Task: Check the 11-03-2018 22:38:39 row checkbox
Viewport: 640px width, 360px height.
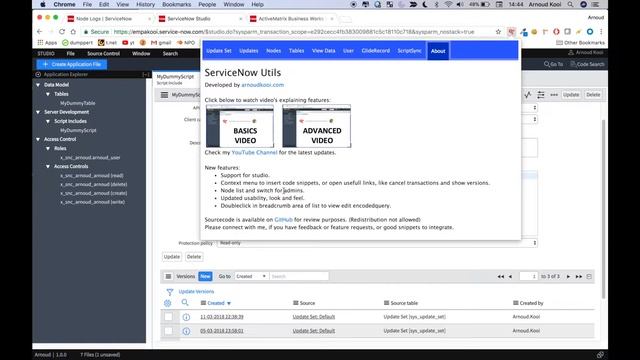Action: tap(168, 316)
